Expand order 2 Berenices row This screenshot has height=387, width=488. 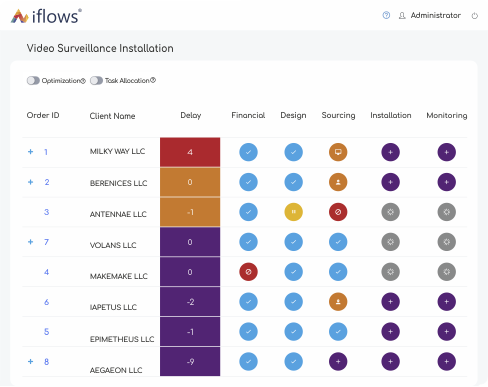pyautogui.click(x=30, y=182)
